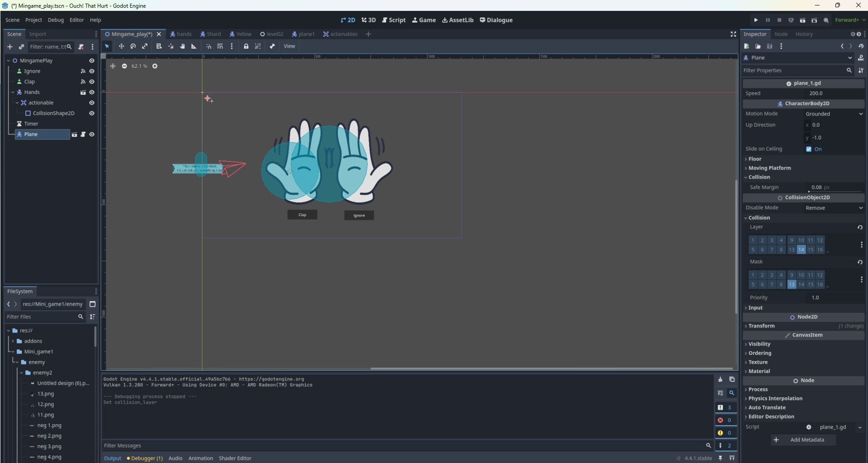Open the Forward+ renderer dropdown
Viewport: 868px width, 463px height.
click(x=850, y=20)
